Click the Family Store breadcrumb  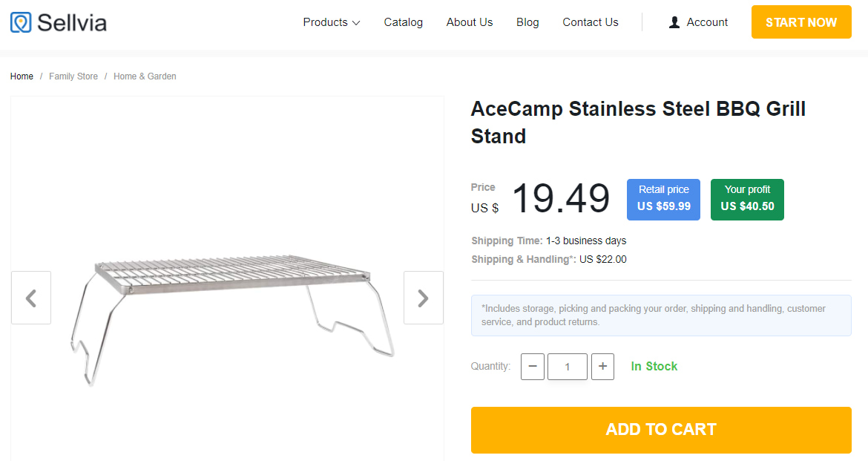73,76
